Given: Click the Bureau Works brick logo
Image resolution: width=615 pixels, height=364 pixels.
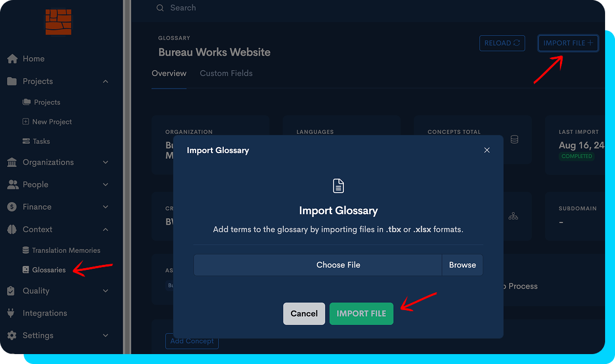Looking at the screenshot, I should point(58,22).
